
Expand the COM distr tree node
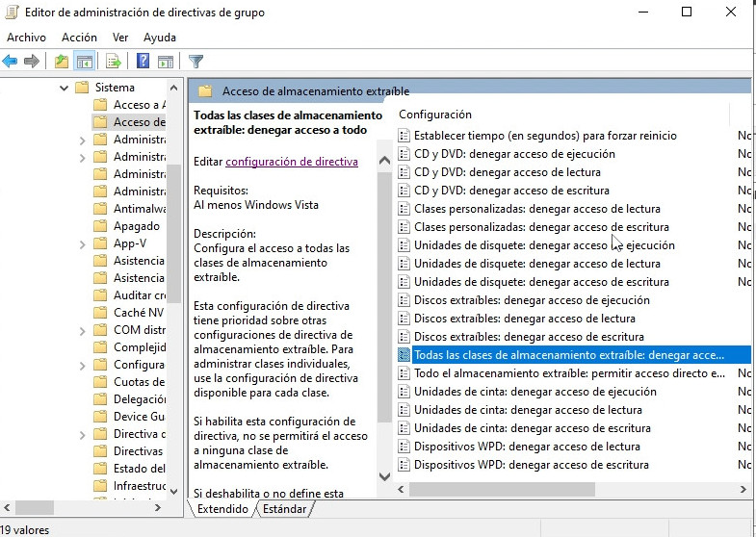[82, 330]
